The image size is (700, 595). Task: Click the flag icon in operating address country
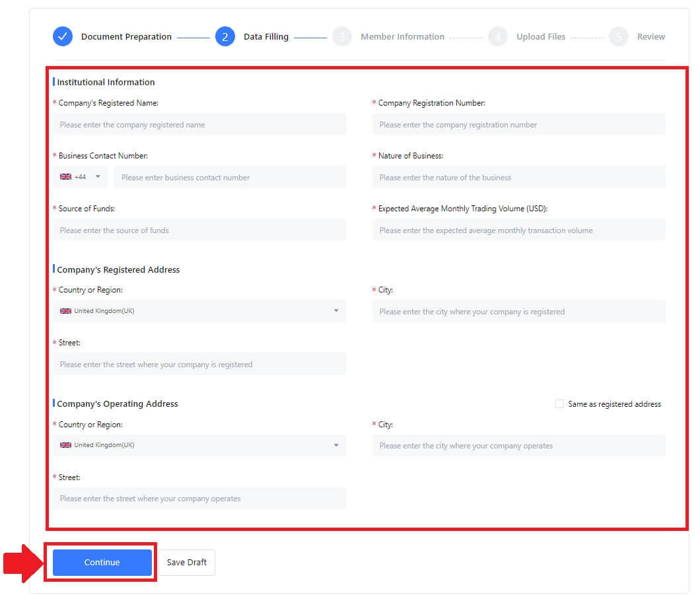click(66, 445)
